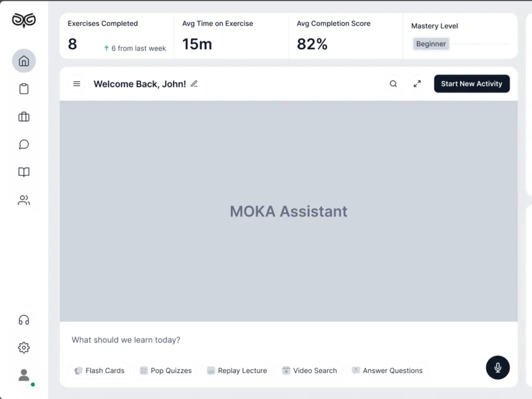Open the clipboard icon in the sidebar
This screenshot has height=399, width=532.
tap(24, 89)
